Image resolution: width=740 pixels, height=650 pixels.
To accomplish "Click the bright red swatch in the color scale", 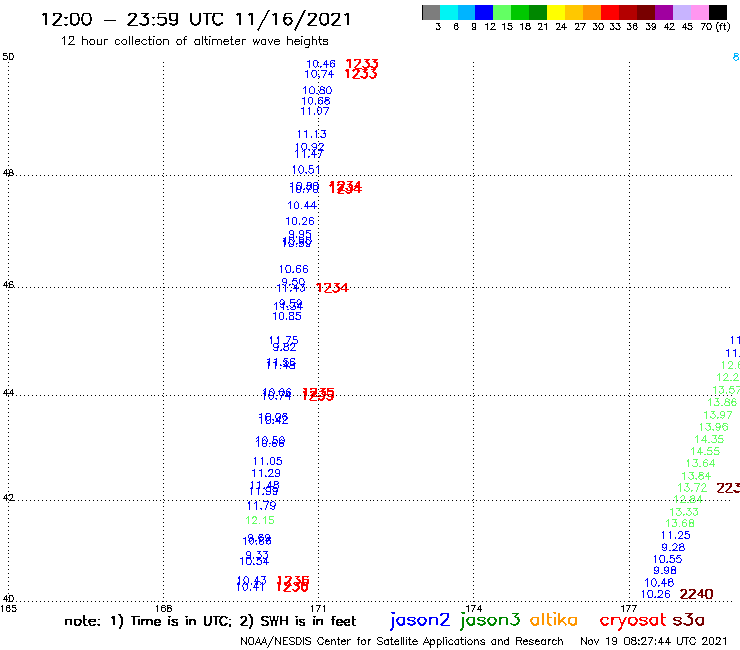I will [x=610, y=12].
